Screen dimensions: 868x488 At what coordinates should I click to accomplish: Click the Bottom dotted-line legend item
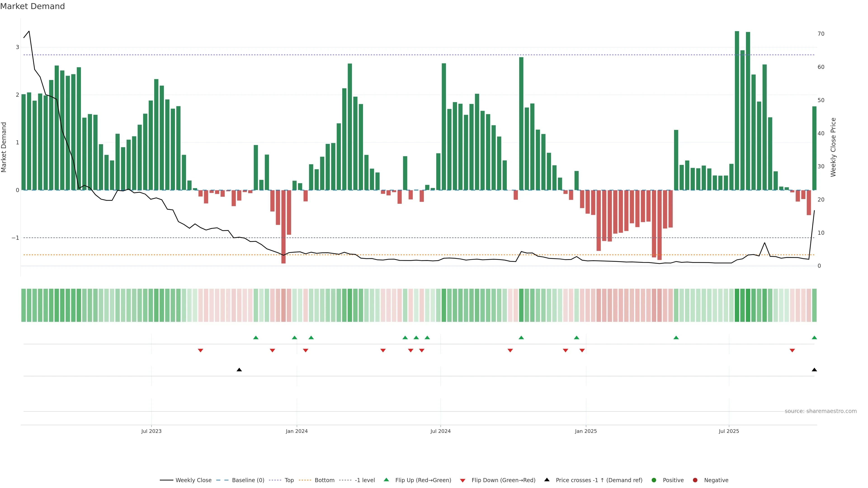tap(324, 480)
